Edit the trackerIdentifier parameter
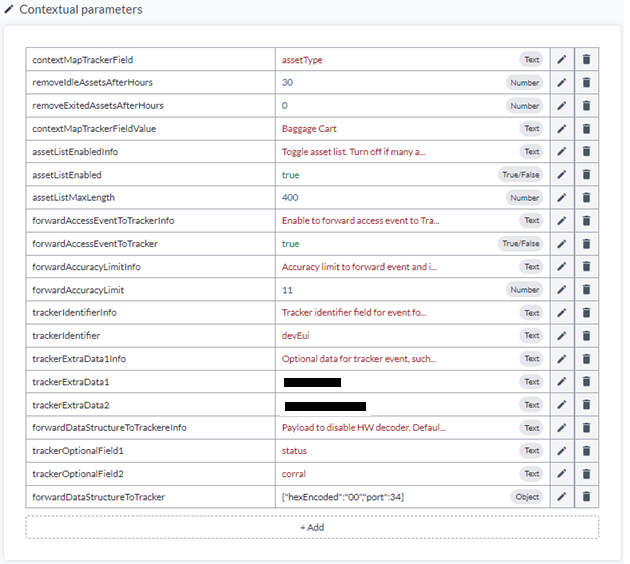The image size is (630, 564). tap(562, 336)
